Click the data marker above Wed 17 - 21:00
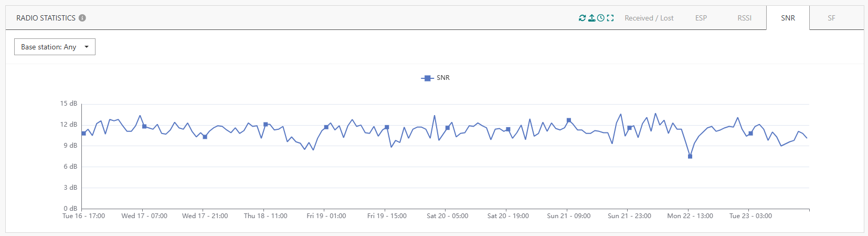 click(x=205, y=137)
